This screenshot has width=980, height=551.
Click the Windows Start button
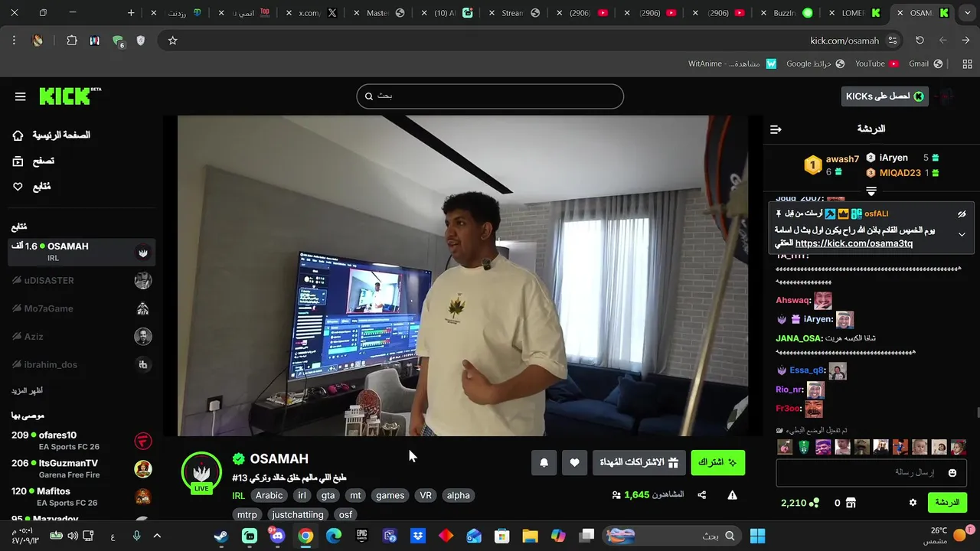click(758, 536)
